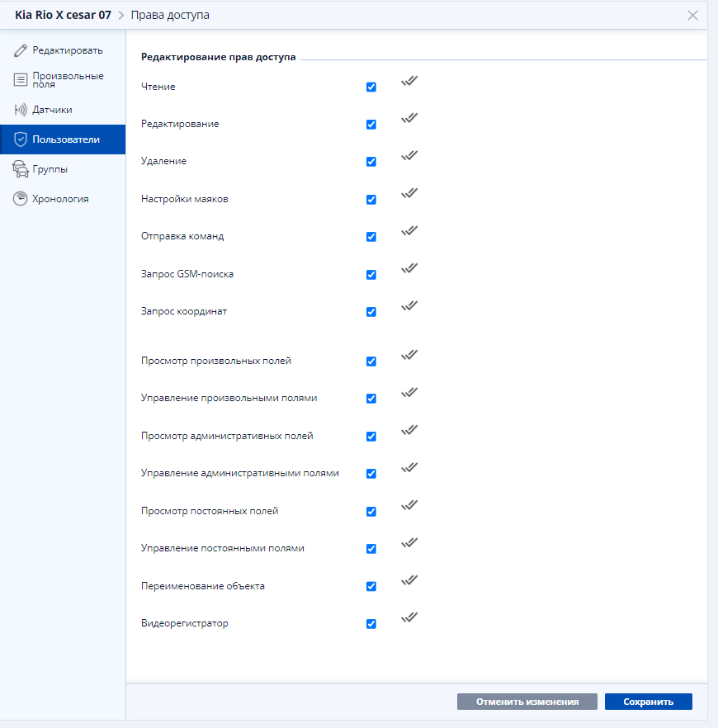Click double-checkmark icon in Переименование объекта row

(409, 580)
